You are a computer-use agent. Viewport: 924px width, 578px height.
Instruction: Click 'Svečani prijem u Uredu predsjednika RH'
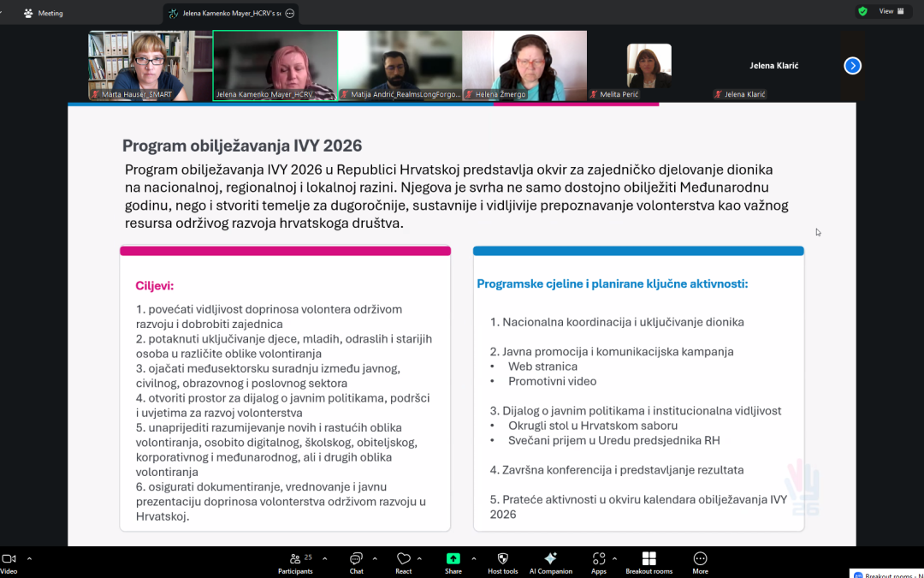pos(614,441)
